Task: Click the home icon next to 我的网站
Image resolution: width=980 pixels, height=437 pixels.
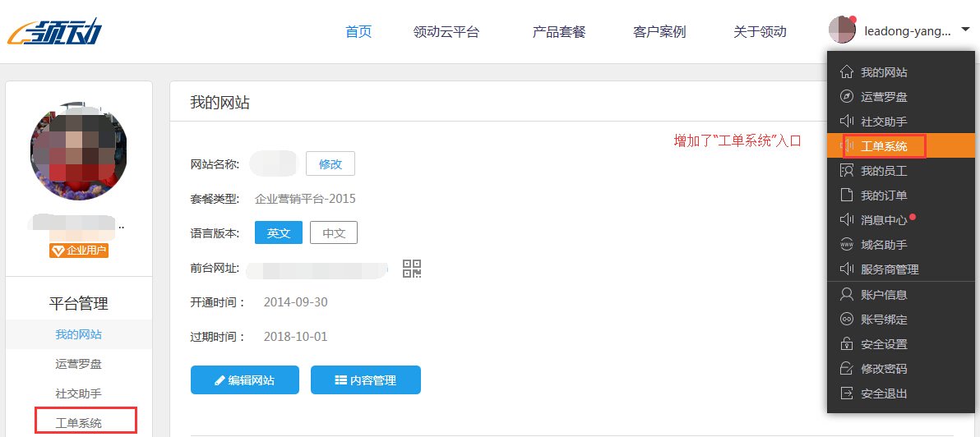Action: coord(846,72)
